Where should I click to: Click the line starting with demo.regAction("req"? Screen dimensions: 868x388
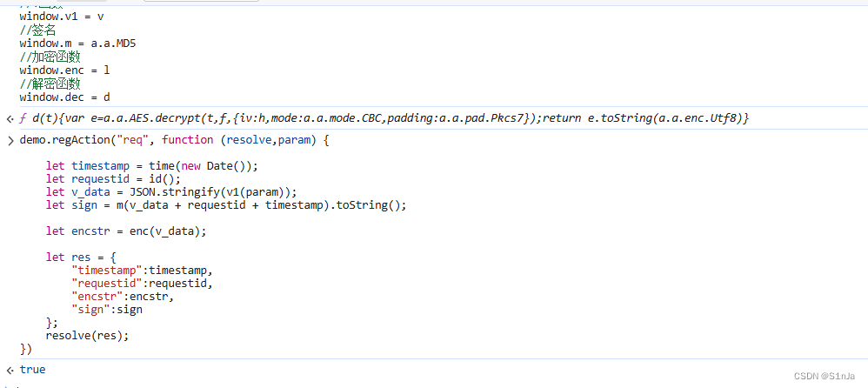pos(174,140)
